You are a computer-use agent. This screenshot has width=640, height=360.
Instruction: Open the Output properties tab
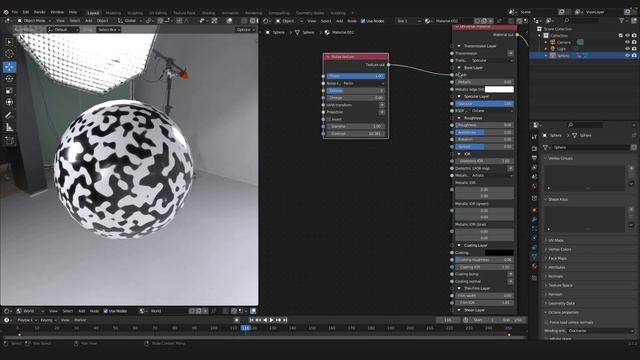click(534, 158)
